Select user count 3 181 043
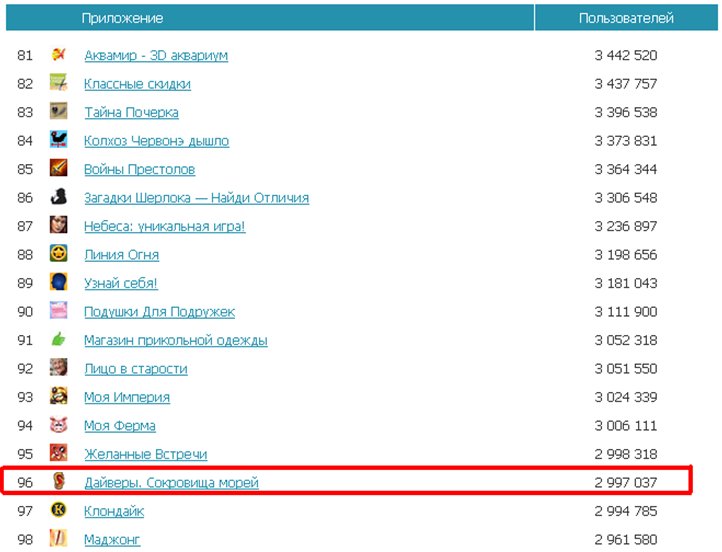This screenshot has width=722, height=552. point(626,284)
